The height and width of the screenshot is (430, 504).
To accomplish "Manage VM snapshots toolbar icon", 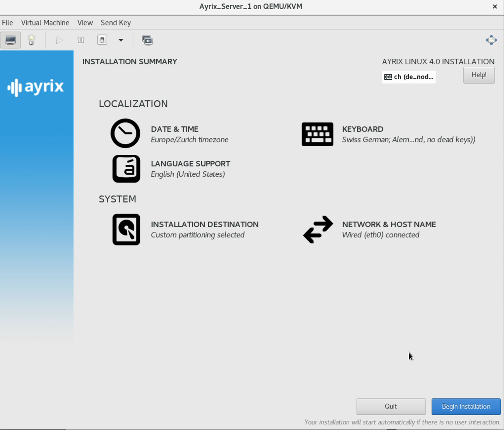I will pyautogui.click(x=147, y=40).
